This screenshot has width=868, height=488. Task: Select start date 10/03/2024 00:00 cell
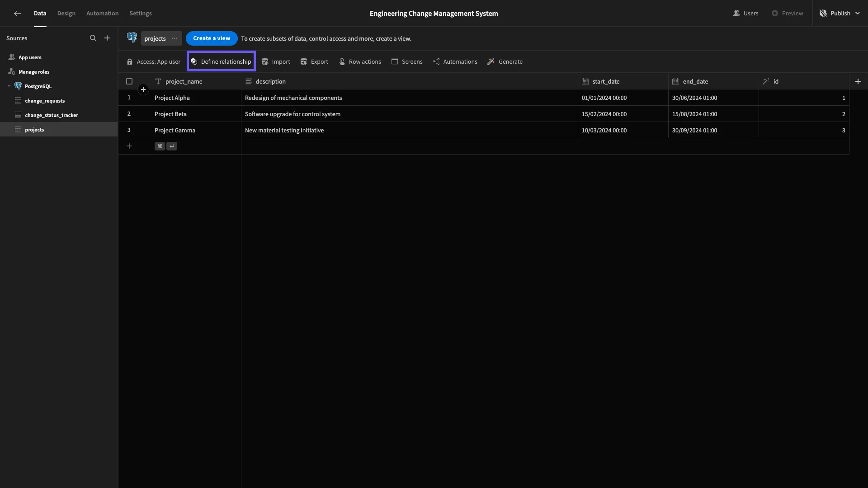[x=623, y=130]
